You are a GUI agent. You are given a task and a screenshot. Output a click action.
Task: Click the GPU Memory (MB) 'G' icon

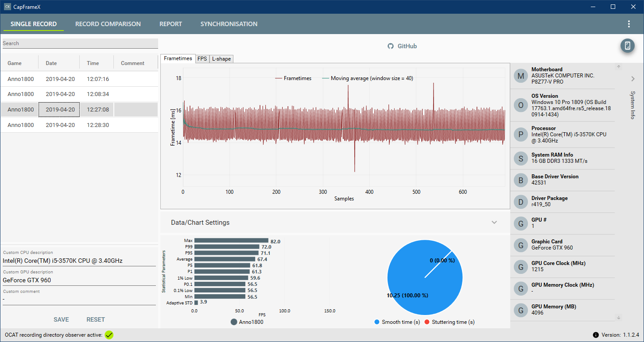click(520, 310)
